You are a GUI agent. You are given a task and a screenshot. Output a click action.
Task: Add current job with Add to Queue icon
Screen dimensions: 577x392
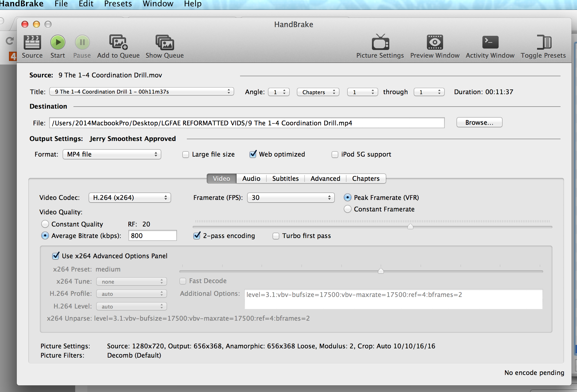coord(118,42)
